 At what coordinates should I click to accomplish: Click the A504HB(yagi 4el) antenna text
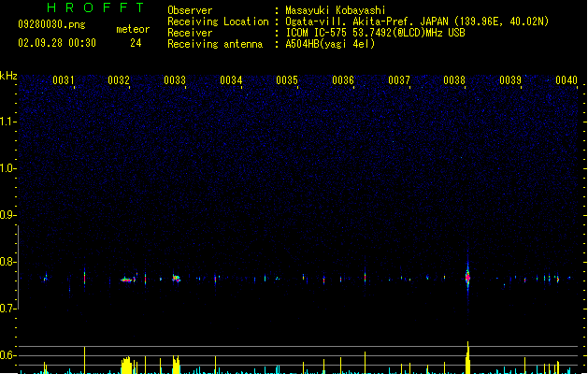(330, 44)
